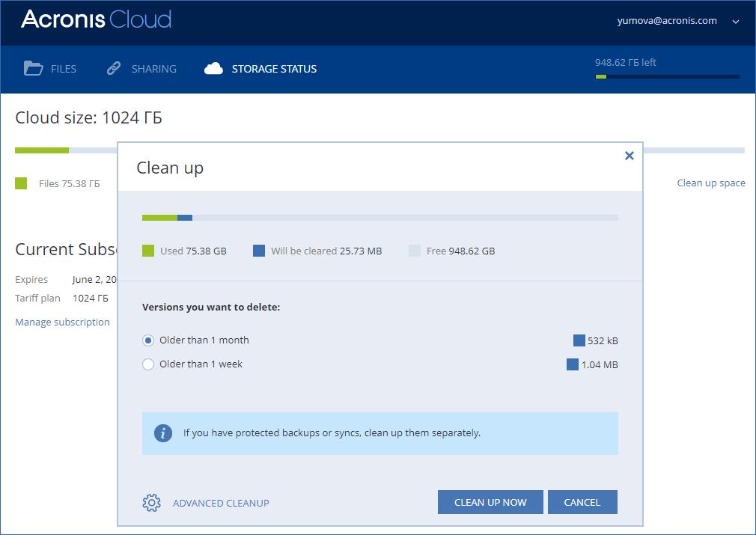The height and width of the screenshot is (535, 756).
Task: Click the 1.04 MB size value
Action: [x=600, y=365]
